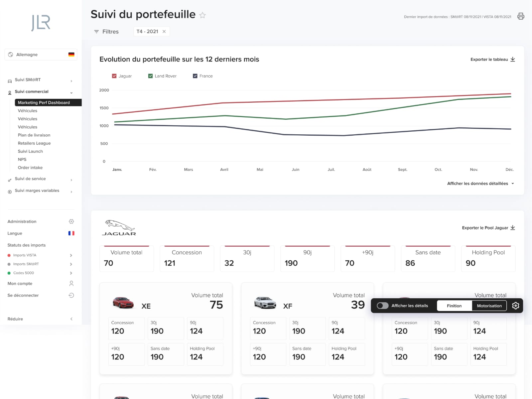Click the Suivi commercial person icon

(10, 93)
